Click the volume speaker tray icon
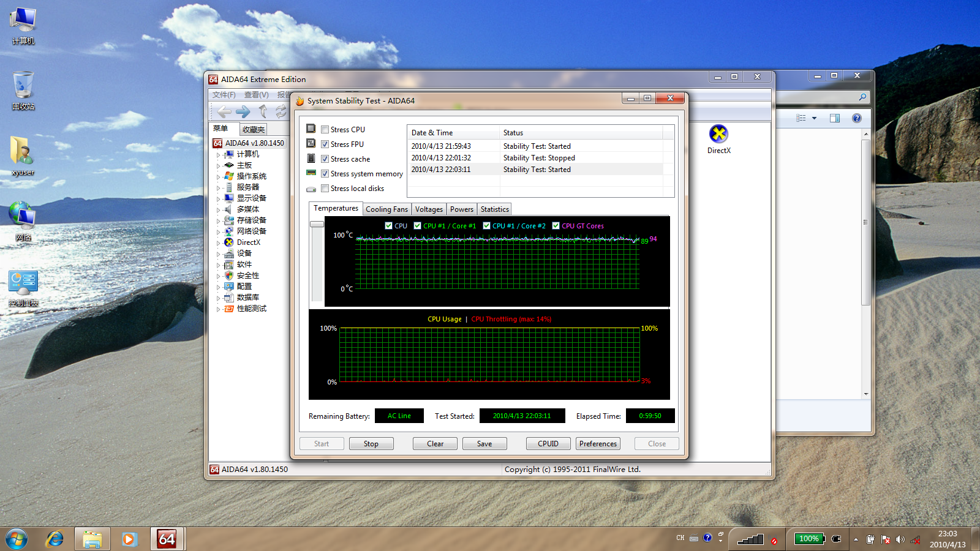This screenshot has height=551, width=980. tap(900, 539)
